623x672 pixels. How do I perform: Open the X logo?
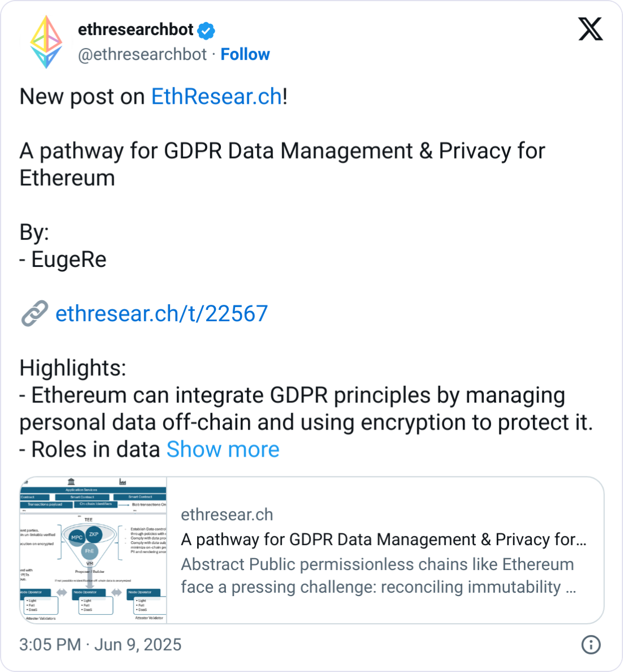pyautogui.click(x=590, y=29)
